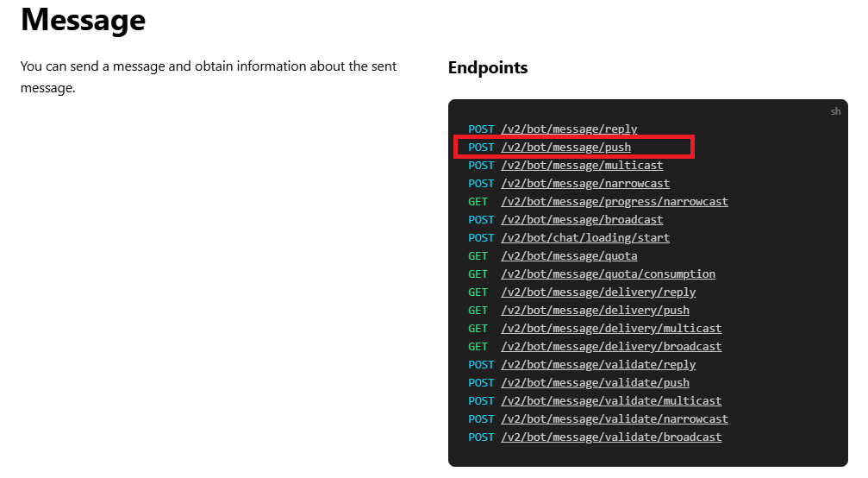Open the POST /v2/bot/message/reply endpoint link
This screenshot has width=868, height=478.
tap(569, 129)
